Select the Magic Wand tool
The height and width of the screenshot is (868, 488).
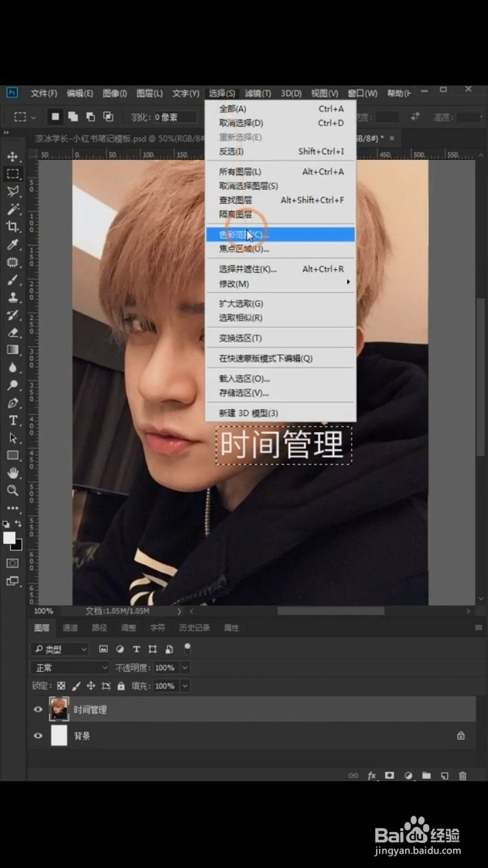click(x=13, y=209)
